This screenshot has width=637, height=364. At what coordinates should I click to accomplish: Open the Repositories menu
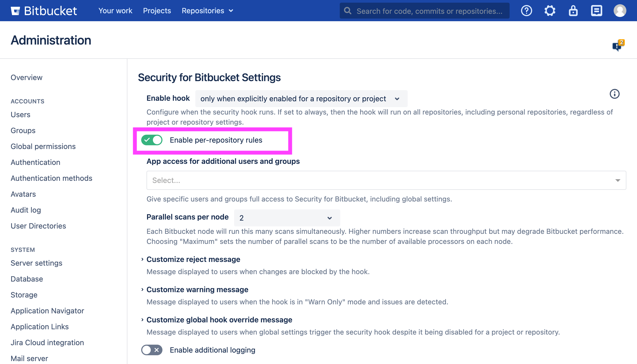(x=207, y=11)
